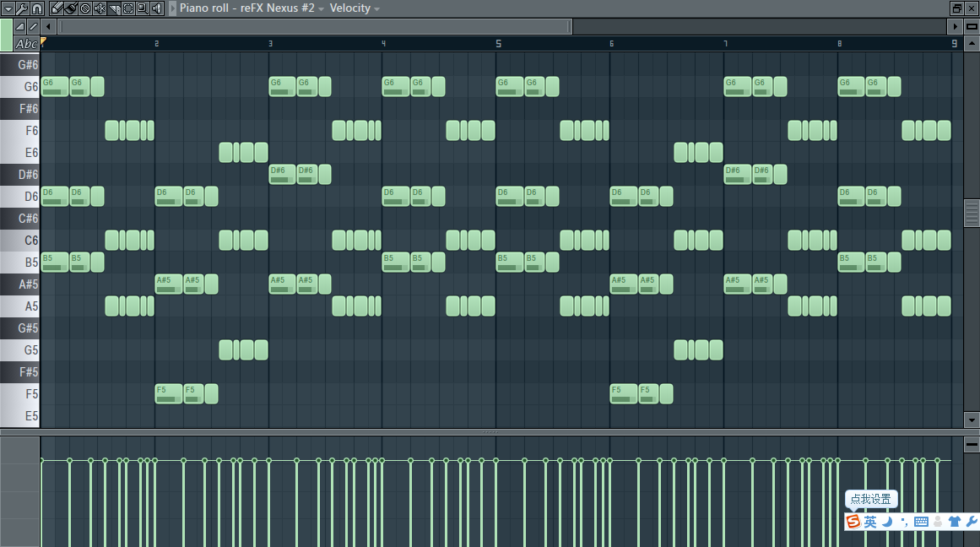Screen dimensions: 980x547
Task: Open the wrench tools menu
Action: pyautogui.click(x=22, y=8)
